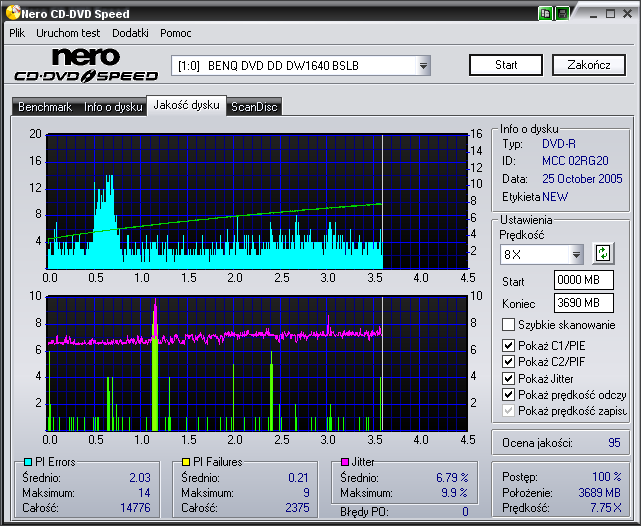The image size is (641, 526).
Task: Click the green refresh speed icon button
Action: (x=603, y=253)
